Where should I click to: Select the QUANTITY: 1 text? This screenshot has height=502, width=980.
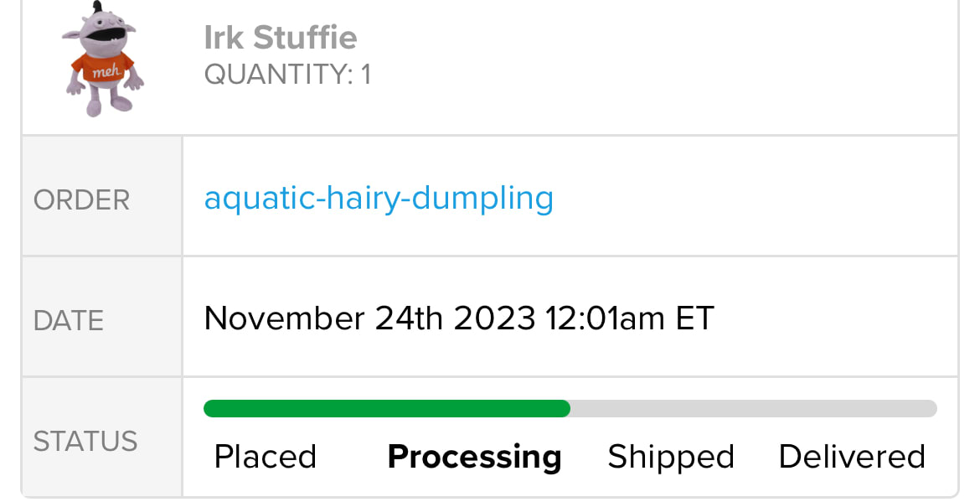[x=287, y=75]
